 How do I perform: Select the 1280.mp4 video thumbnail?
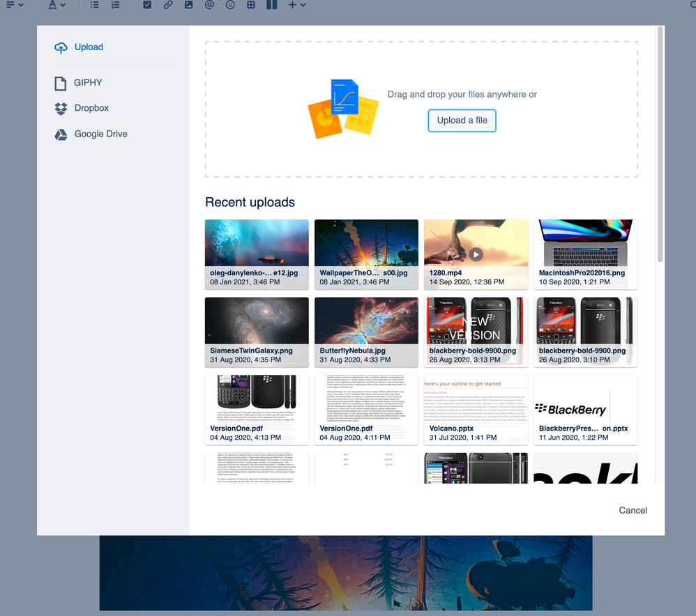476,254
